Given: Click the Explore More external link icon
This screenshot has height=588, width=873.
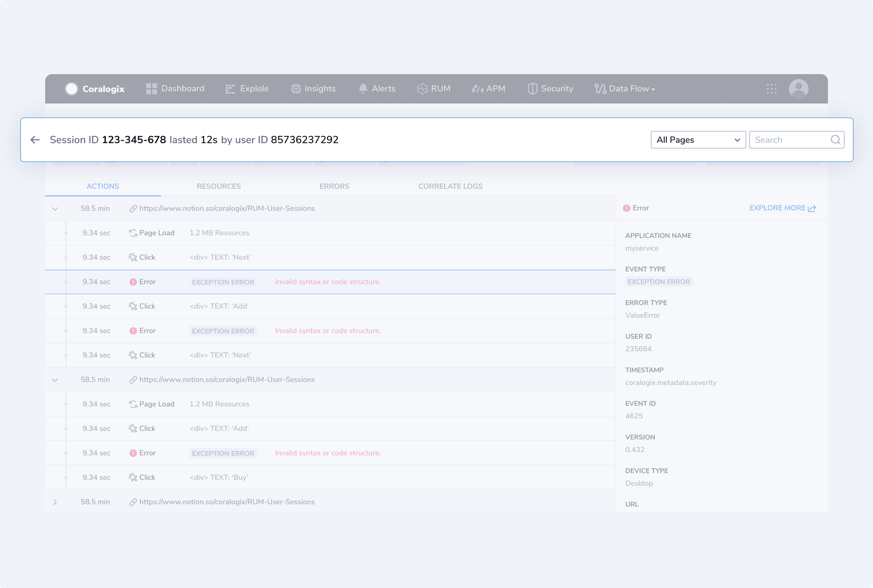Looking at the screenshot, I should click(x=812, y=208).
